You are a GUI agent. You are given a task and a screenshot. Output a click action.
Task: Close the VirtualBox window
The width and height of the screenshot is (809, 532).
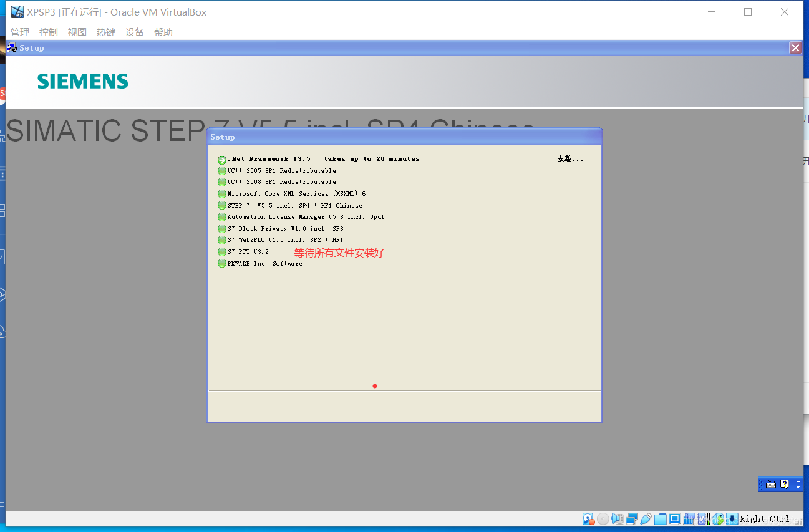(x=785, y=12)
